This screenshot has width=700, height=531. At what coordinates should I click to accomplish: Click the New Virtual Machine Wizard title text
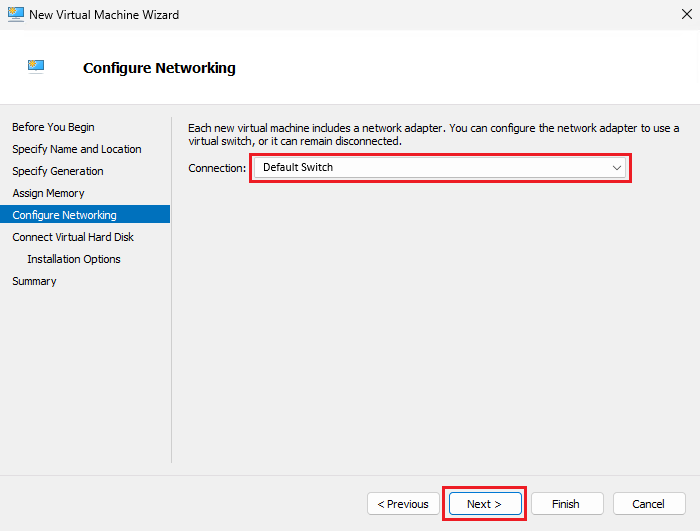tap(105, 15)
